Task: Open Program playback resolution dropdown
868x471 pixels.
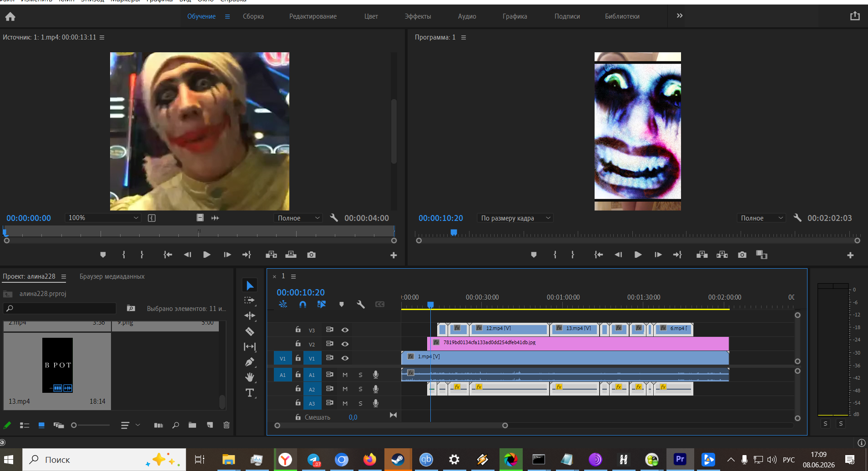Action: point(762,218)
